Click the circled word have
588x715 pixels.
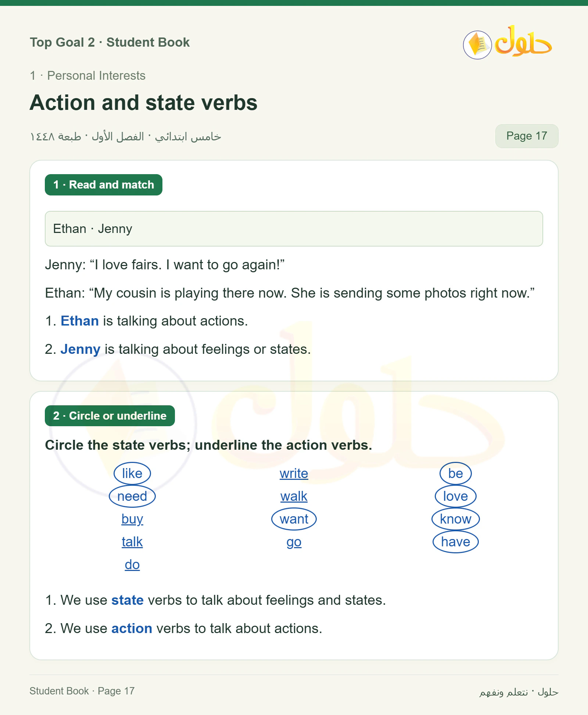pyautogui.click(x=456, y=542)
